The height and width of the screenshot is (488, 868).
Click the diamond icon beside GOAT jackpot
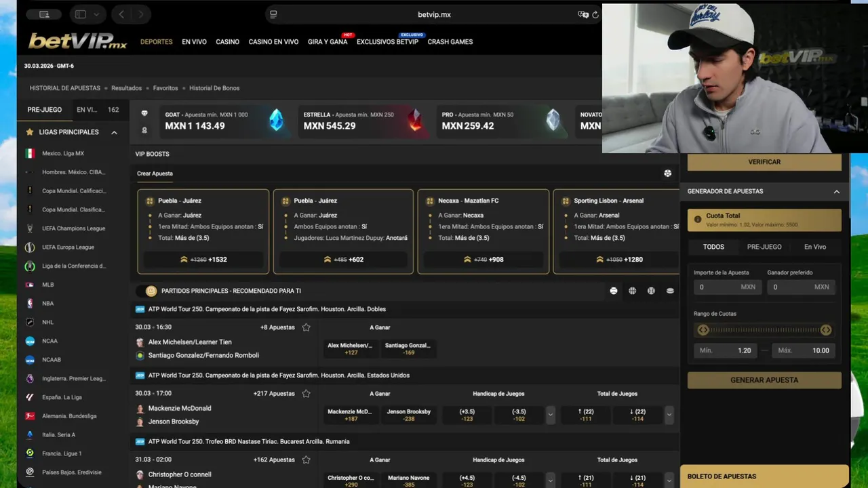[x=144, y=114]
